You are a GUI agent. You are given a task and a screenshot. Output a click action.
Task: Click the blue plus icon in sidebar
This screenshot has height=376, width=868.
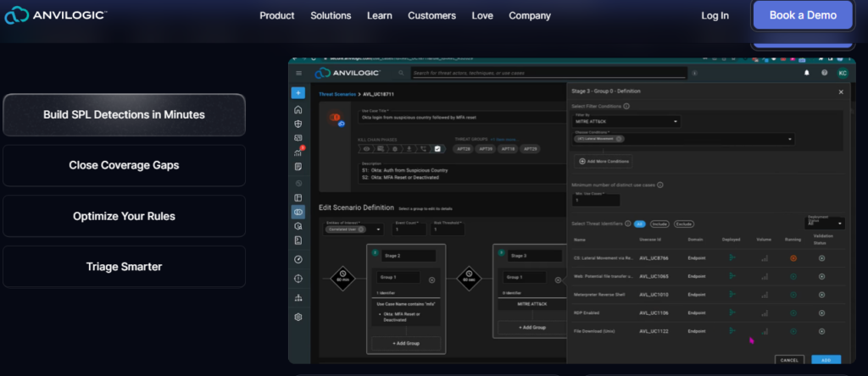point(298,93)
